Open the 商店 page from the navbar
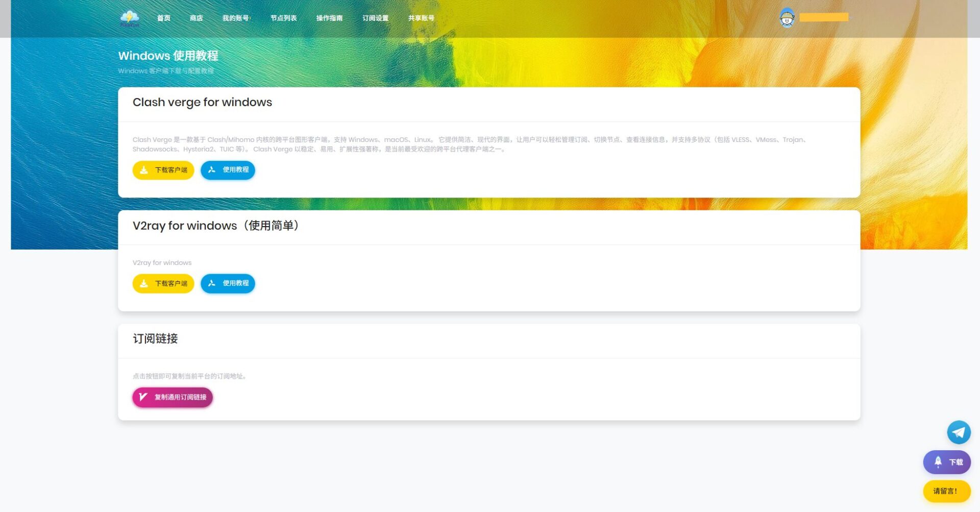Viewport: 980px width, 512px height. click(x=197, y=17)
